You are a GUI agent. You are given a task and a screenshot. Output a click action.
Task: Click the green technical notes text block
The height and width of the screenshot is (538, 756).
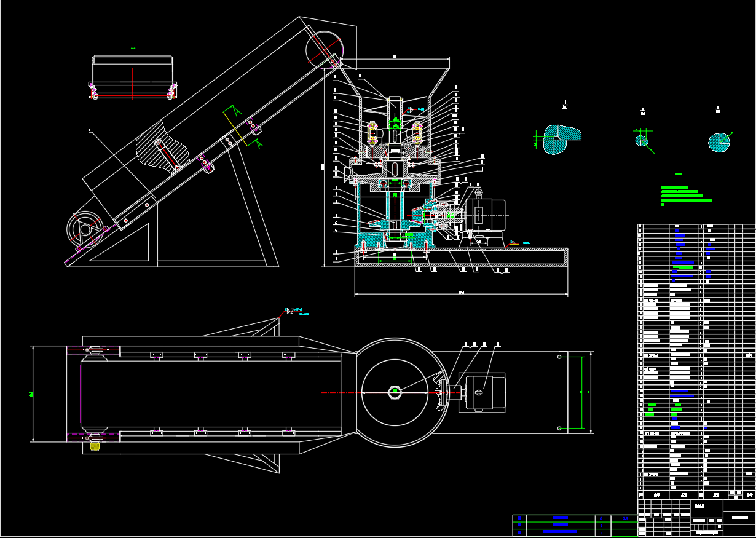(686, 195)
